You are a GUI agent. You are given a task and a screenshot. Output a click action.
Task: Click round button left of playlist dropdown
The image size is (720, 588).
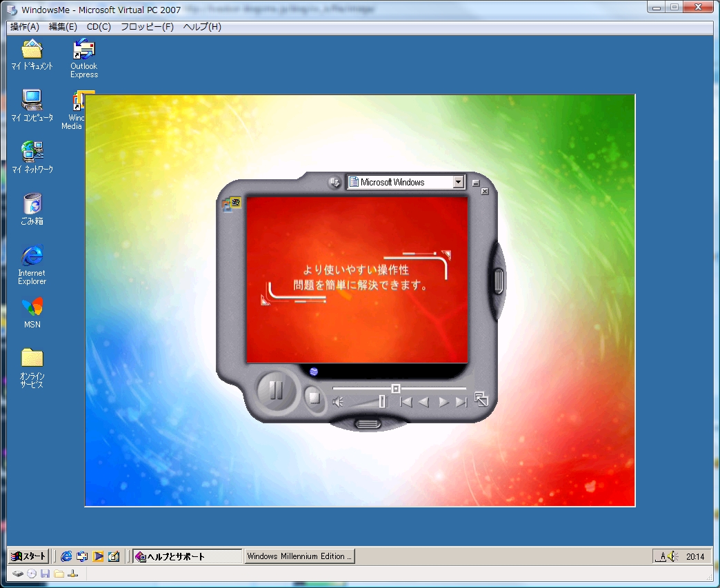click(x=334, y=182)
